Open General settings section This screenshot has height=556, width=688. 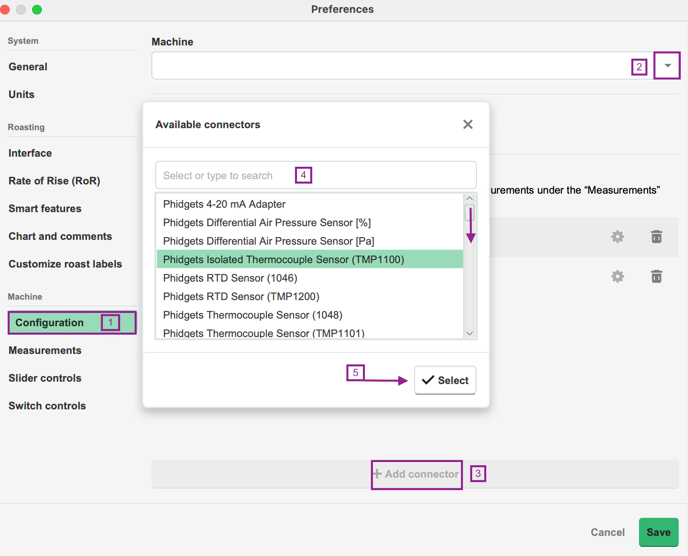coord(28,67)
